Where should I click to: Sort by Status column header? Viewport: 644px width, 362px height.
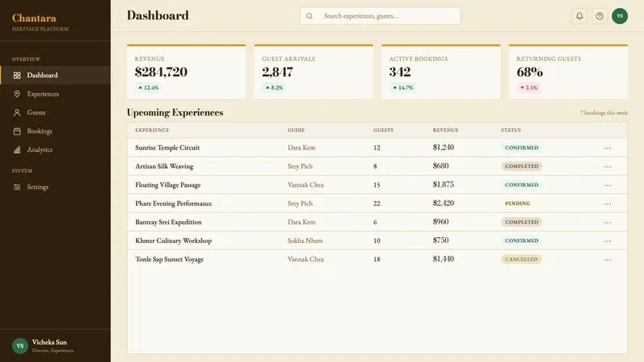click(511, 130)
